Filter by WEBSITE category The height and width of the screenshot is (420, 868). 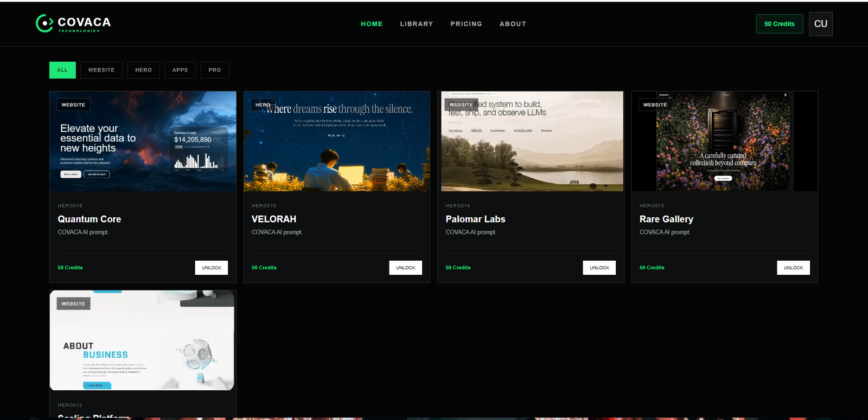coord(101,70)
